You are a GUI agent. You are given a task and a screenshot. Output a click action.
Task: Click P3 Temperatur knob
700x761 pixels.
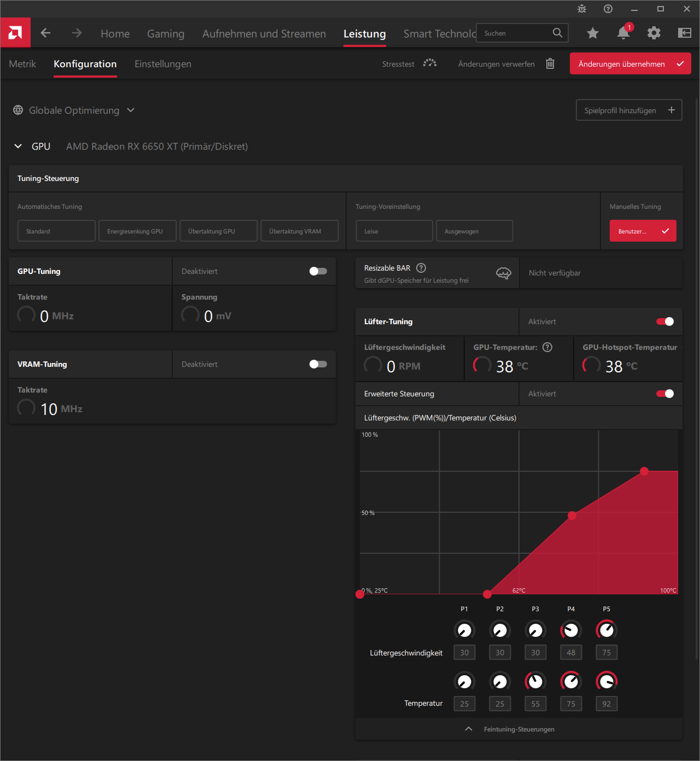[535, 681]
